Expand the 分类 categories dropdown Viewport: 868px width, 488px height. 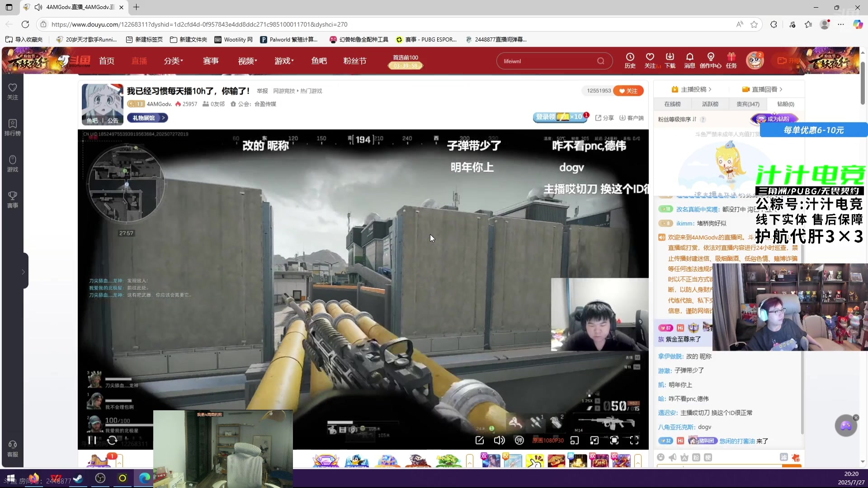[174, 61]
